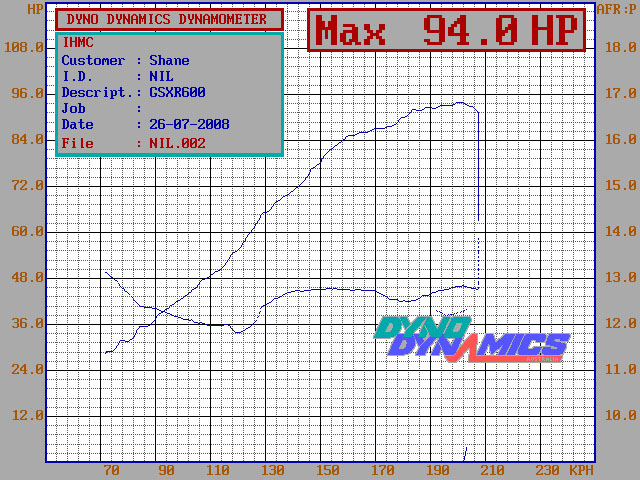
Task: Select the '36.0' HP axis value
Action: pyautogui.click(x=27, y=324)
